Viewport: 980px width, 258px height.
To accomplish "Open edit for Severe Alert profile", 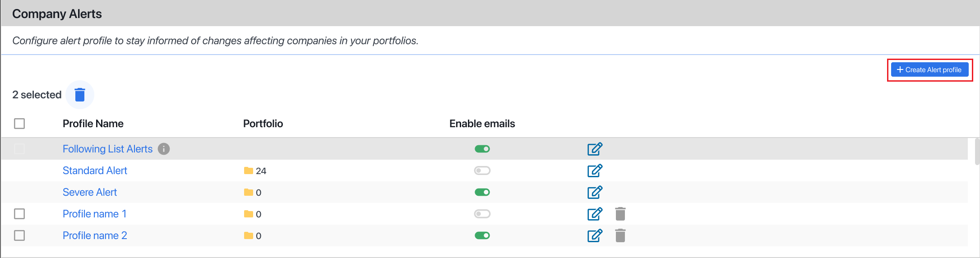I will coord(595,192).
